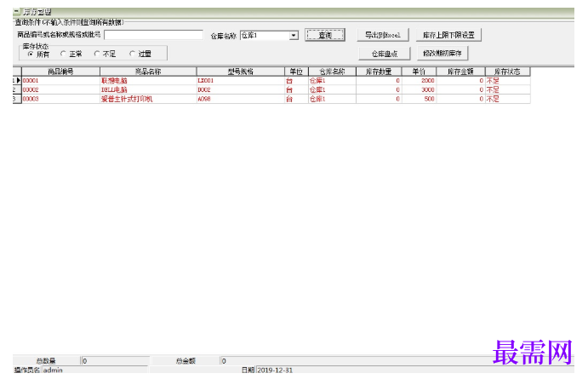Screen dimensions: 588x379
Task: Click the 导出到Excel button
Action: [x=383, y=35]
